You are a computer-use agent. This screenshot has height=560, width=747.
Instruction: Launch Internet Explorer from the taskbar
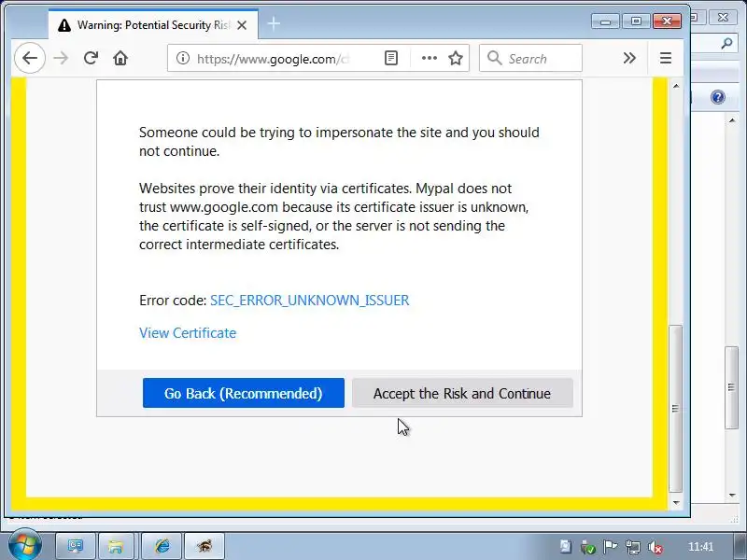[x=162, y=546]
